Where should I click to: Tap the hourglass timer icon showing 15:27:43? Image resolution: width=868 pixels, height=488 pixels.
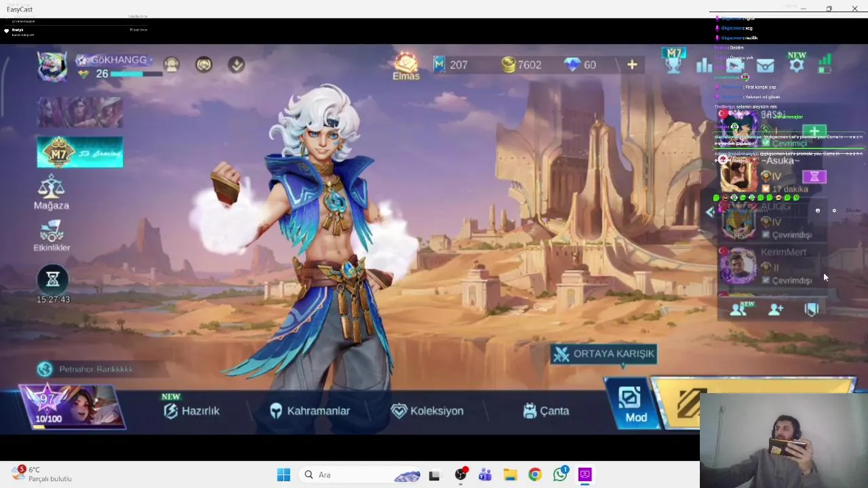tap(53, 279)
